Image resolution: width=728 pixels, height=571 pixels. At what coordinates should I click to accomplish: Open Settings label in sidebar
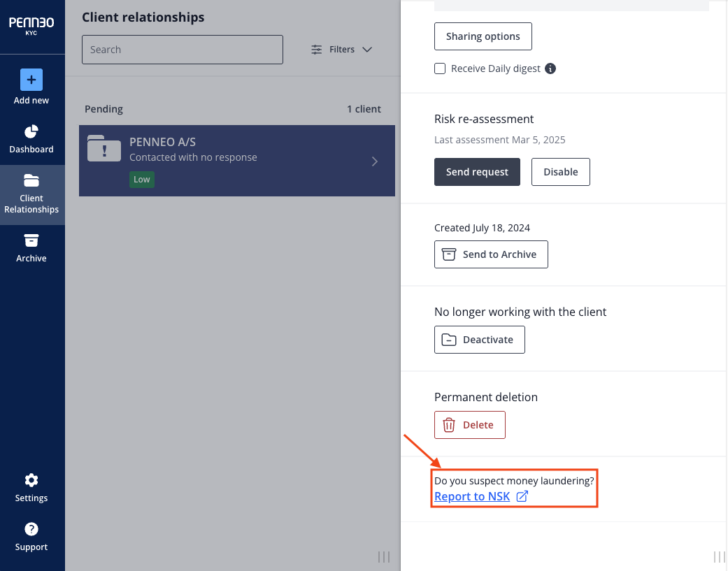click(31, 498)
